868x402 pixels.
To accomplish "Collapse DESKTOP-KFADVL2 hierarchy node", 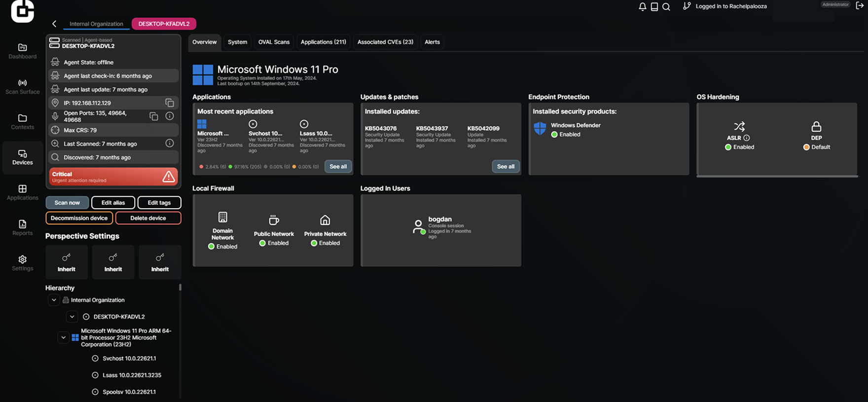I will pyautogui.click(x=72, y=317).
